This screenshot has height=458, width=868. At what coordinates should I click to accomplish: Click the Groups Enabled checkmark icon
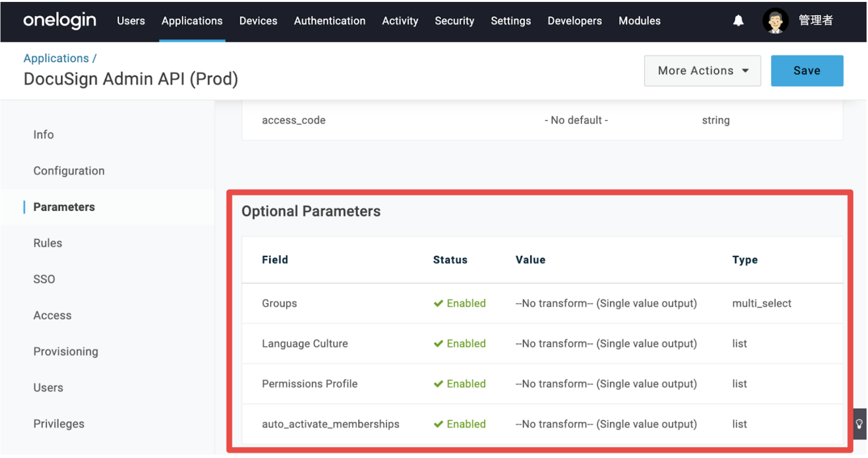point(438,303)
